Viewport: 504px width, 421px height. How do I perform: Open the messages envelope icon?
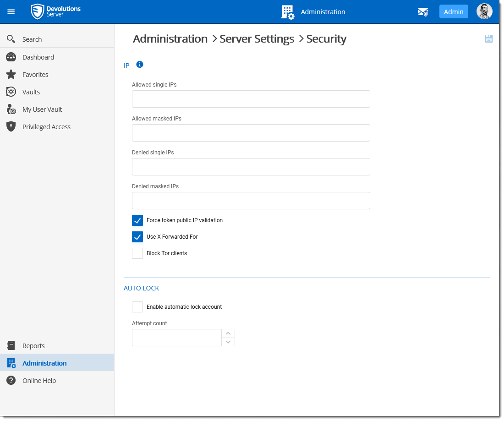(x=422, y=11)
